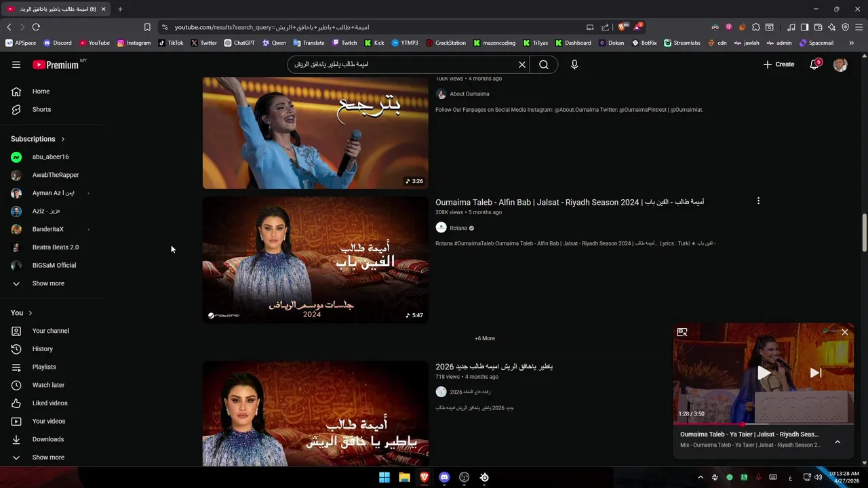Open volume control in system tray
868x488 pixels.
click(818, 477)
